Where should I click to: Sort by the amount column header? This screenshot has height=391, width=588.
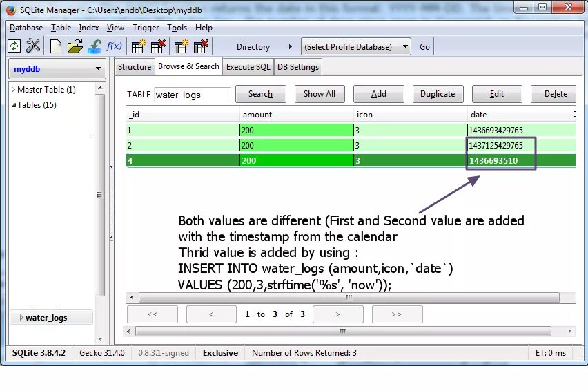[x=296, y=115]
